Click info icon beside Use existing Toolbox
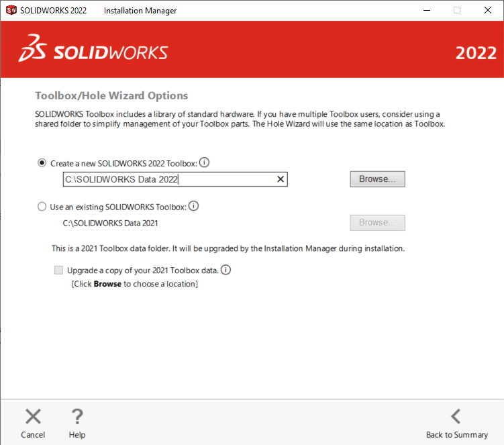 [194, 207]
